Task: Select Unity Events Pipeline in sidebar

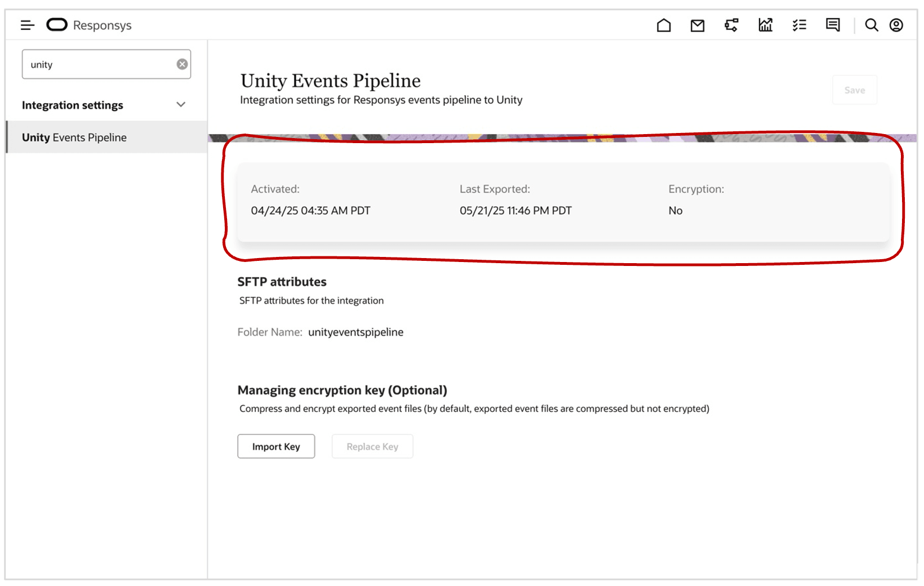Action: pos(106,137)
